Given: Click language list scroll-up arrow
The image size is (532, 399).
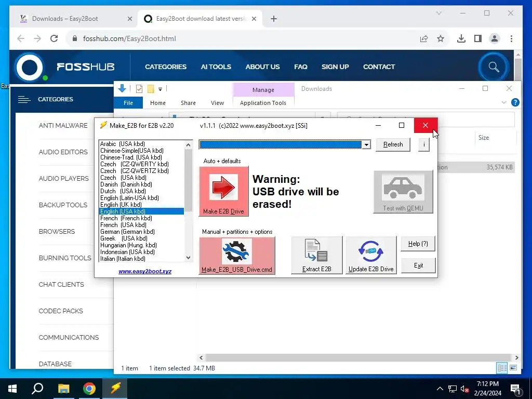Looking at the screenshot, I should point(188,145).
